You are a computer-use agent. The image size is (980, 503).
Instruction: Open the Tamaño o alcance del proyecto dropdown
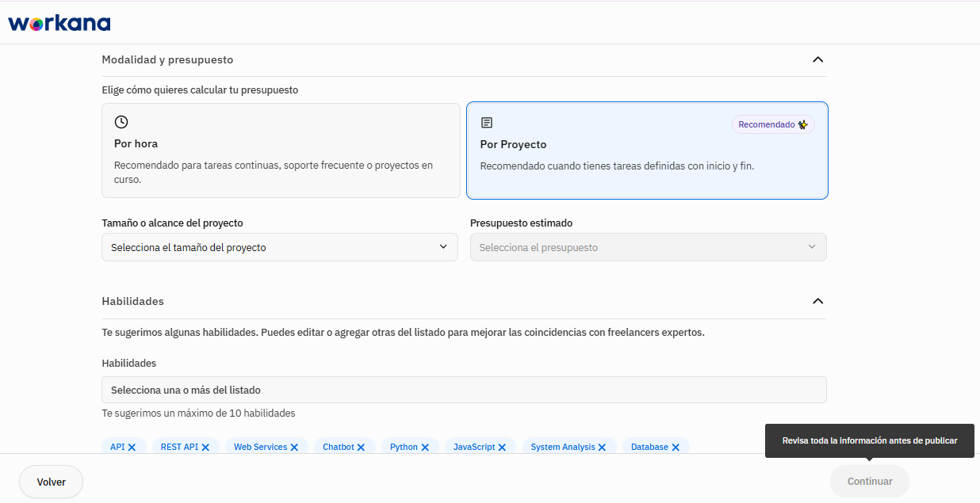pos(280,247)
